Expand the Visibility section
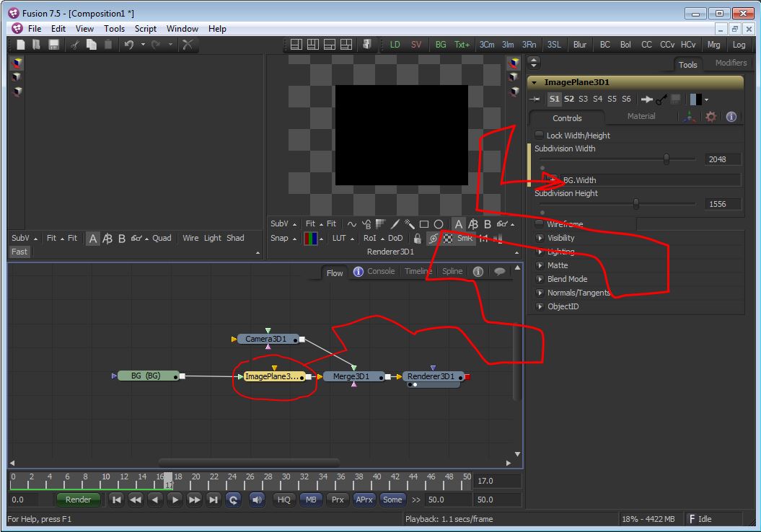This screenshot has width=761, height=532. coord(540,238)
